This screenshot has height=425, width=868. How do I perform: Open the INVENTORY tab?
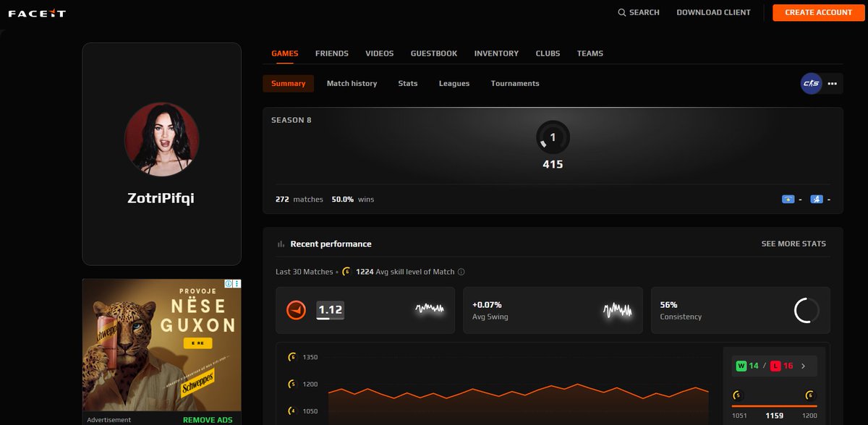(x=496, y=53)
